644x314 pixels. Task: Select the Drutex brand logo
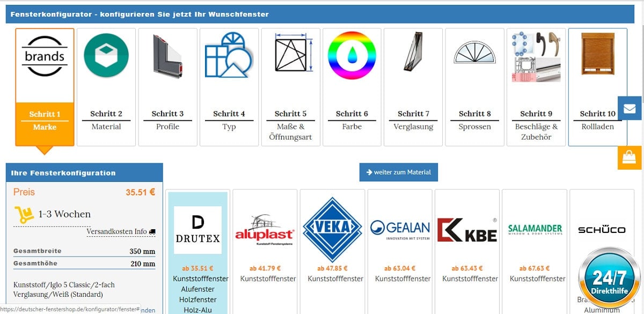pos(198,230)
